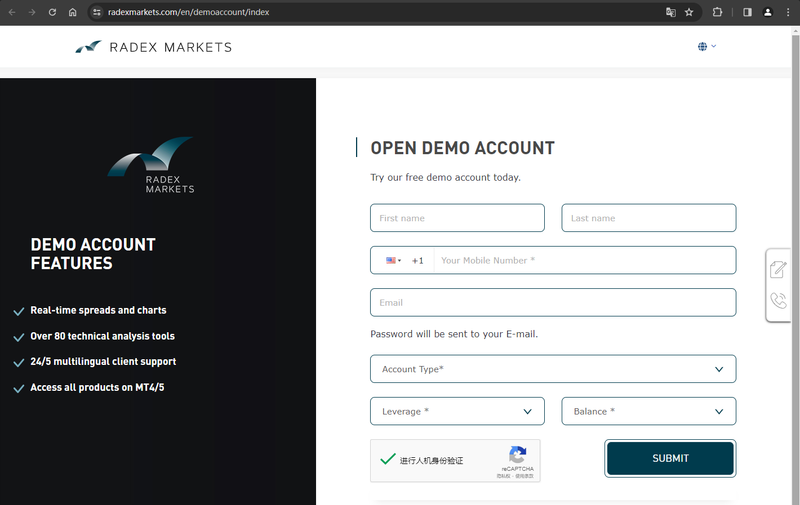Click '24/5 multilingual client support' feature
The image size is (800, 505).
click(x=103, y=362)
